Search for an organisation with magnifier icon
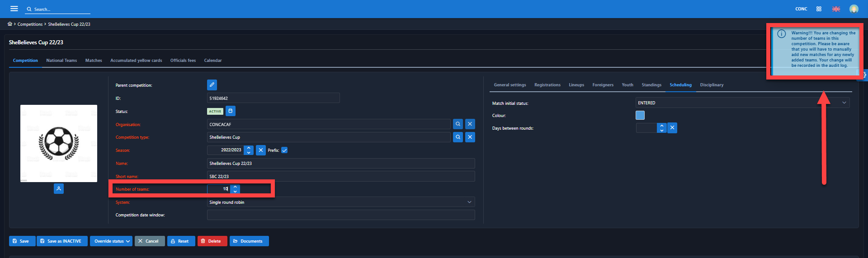868x258 pixels. click(458, 124)
